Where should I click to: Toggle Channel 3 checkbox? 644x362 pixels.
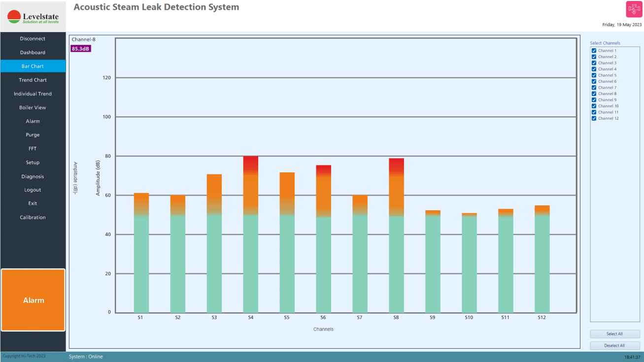(x=594, y=63)
